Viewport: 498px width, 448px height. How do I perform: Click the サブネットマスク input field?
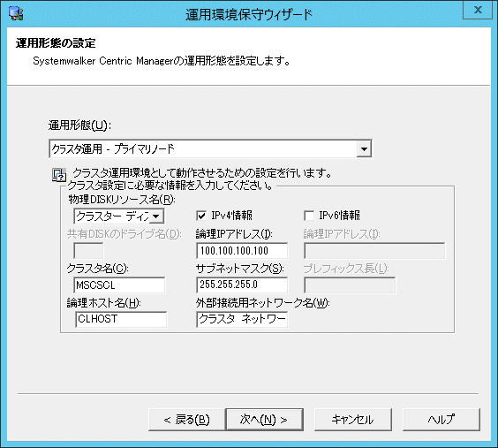pyautogui.click(x=242, y=285)
